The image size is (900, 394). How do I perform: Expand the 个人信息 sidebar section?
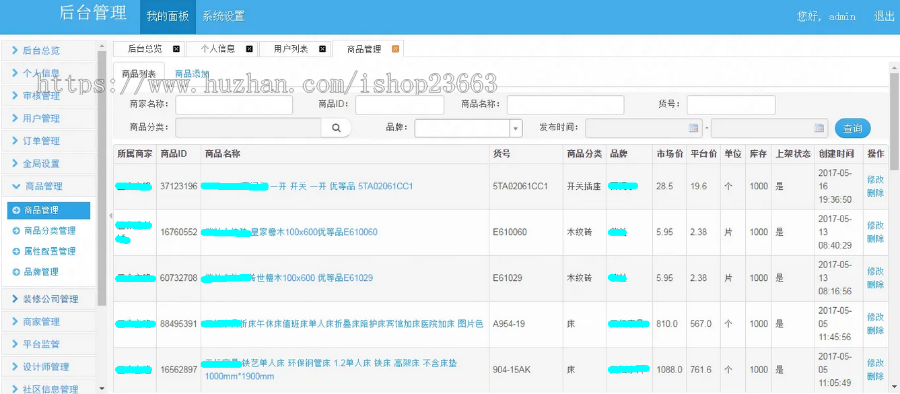[49, 73]
